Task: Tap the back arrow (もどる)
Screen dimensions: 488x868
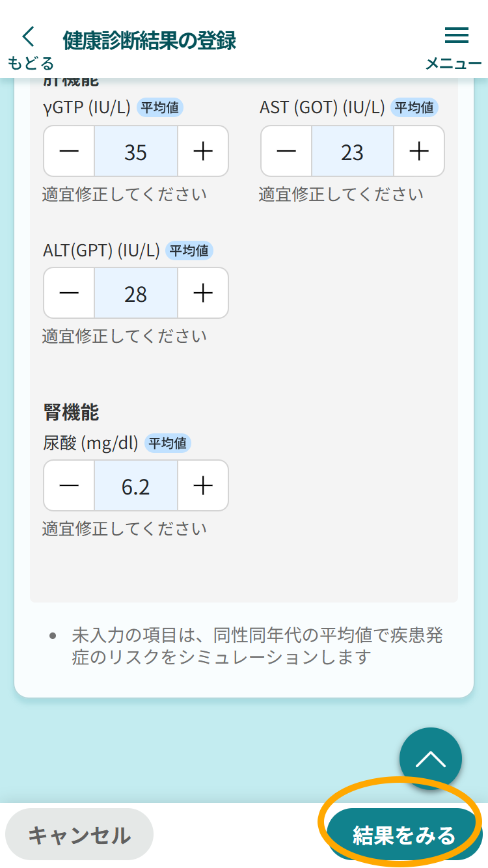Action: click(x=30, y=47)
